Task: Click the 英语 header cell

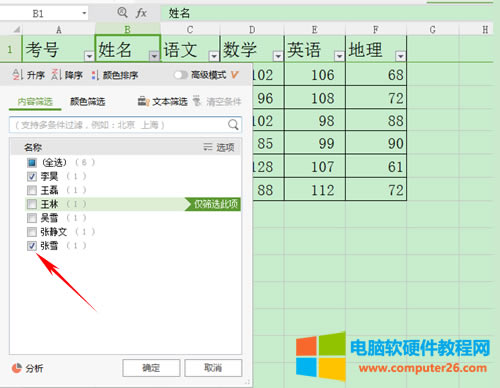Action: pyautogui.click(x=315, y=49)
